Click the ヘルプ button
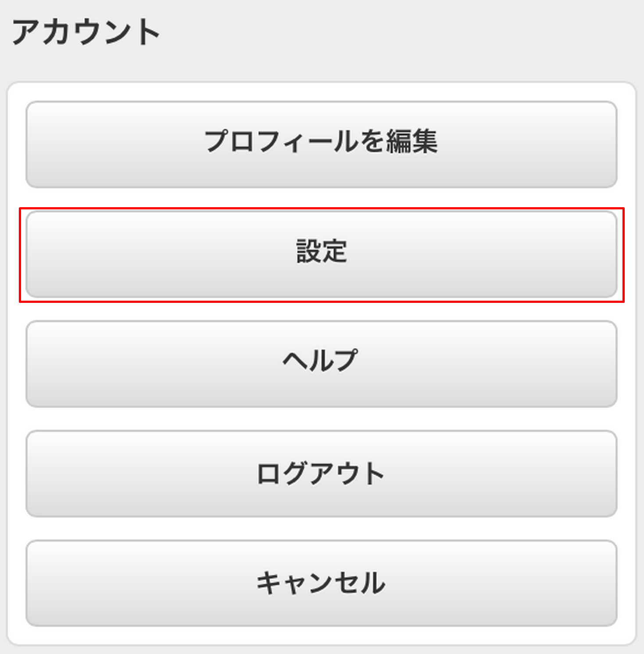Viewport: 644px width, 654px height. 322,363
